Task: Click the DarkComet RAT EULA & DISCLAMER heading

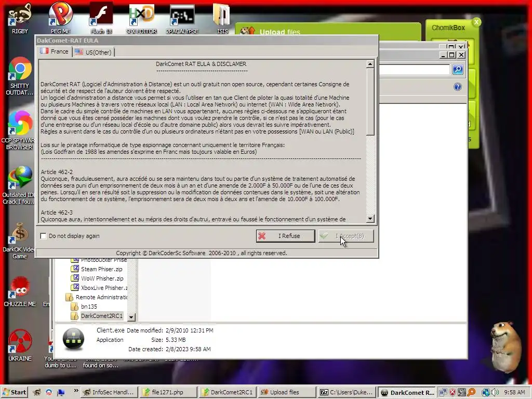Action: tap(201, 64)
